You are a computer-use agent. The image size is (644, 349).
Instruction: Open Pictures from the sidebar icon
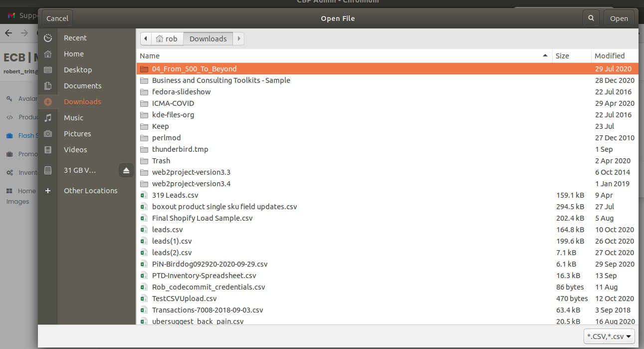[48, 134]
